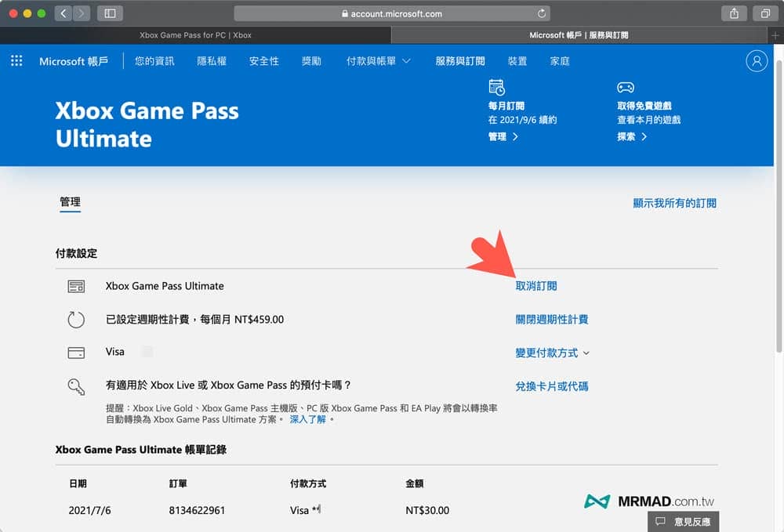Open the 獎勵 menu item
784x532 pixels.
[311, 61]
